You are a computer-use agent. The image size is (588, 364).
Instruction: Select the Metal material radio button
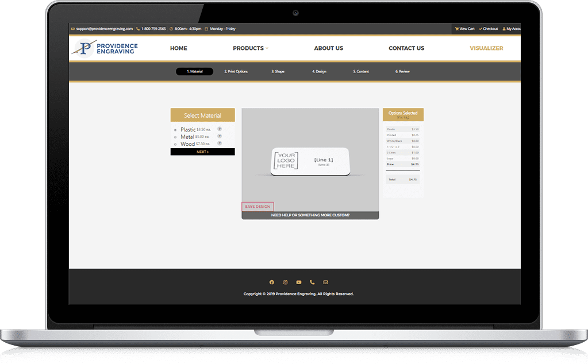pyautogui.click(x=175, y=137)
